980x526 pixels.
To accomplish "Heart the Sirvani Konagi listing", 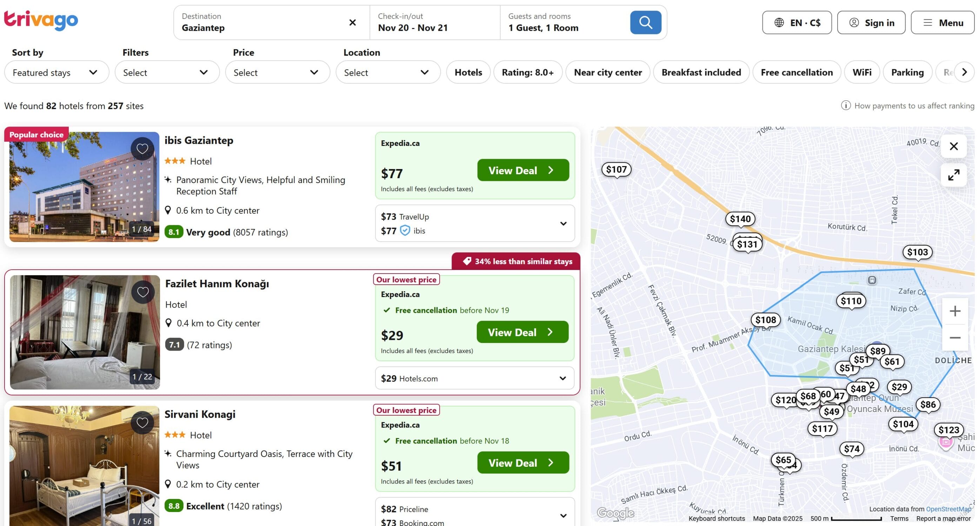I will (142, 422).
